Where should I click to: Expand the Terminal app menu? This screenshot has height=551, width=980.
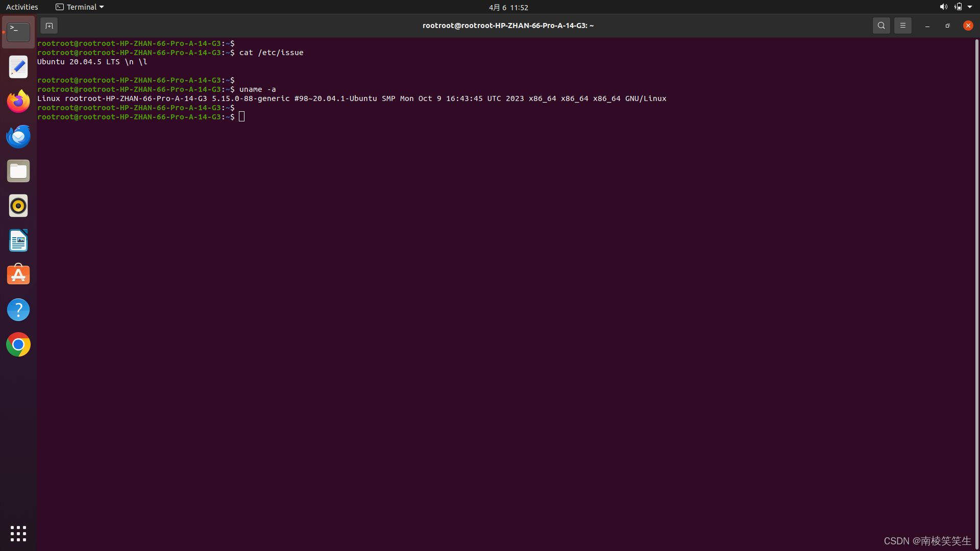click(80, 7)
